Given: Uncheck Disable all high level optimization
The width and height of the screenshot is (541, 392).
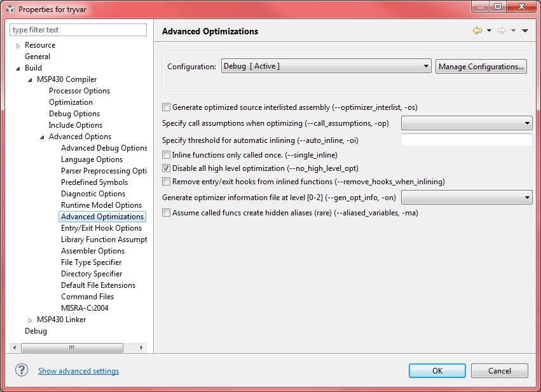Looking at the screenshot, I should tap(167, 168).
